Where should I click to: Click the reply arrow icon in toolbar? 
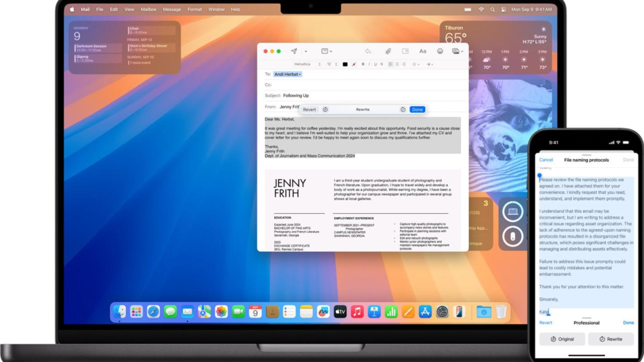tap(368, 52)
